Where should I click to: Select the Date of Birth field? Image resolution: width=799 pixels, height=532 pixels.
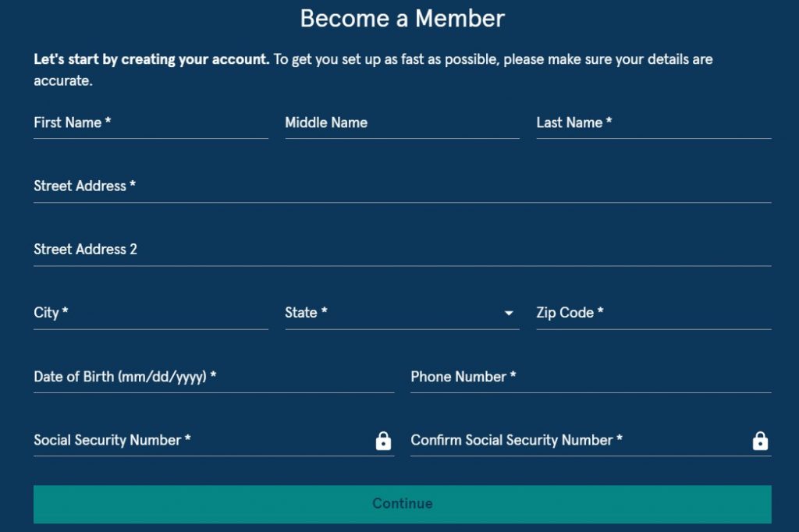click(x=214, y=377)
